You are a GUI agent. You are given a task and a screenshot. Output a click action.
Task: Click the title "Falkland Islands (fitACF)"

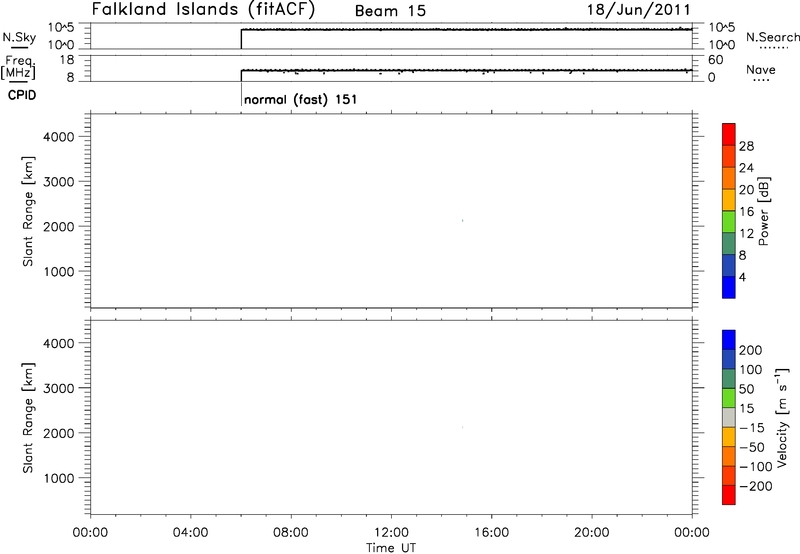203,10
